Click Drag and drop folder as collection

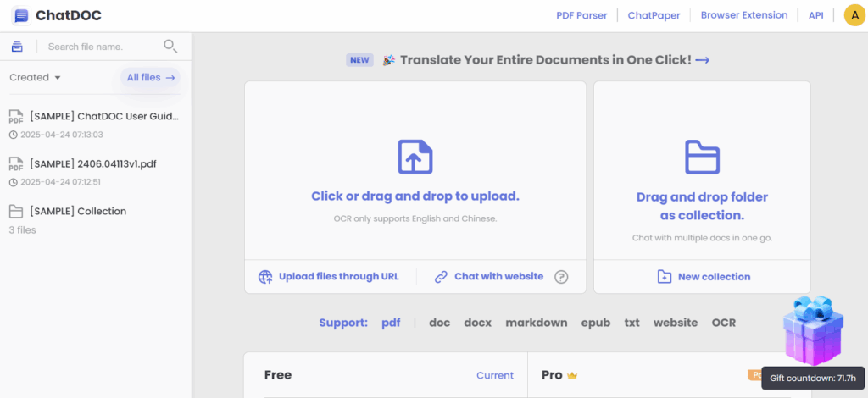[x=702, y=206]
